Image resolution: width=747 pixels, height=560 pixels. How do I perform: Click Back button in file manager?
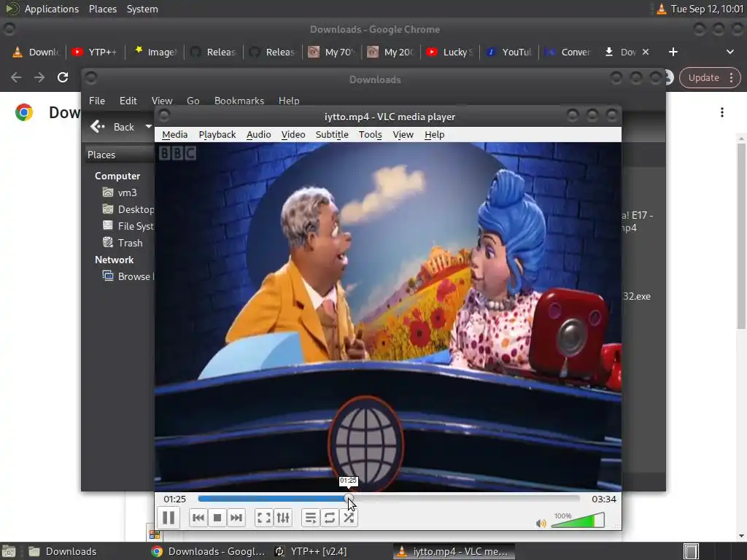click(113, 127)
